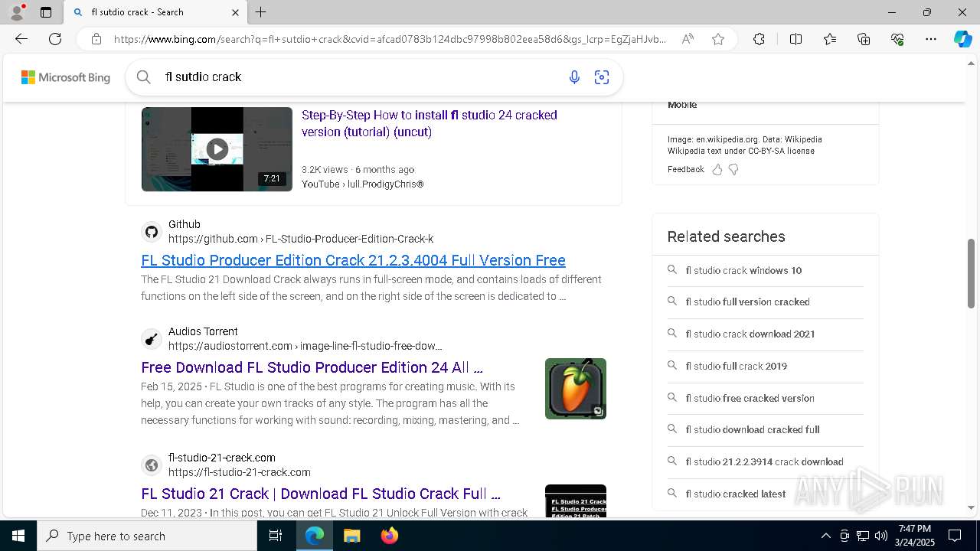Screen dimensions: 980x551
Task: Activate the Read aloud icon
Action: (688, 39)
